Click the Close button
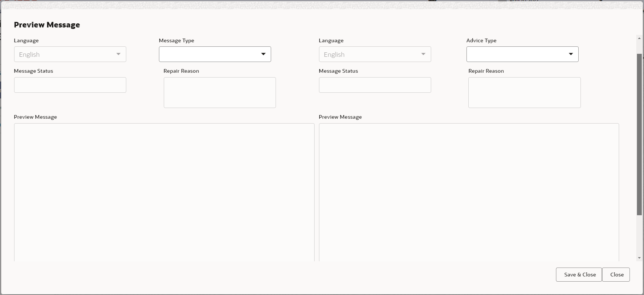The width and height of the screenshot is (644, 295). [616, 275]
